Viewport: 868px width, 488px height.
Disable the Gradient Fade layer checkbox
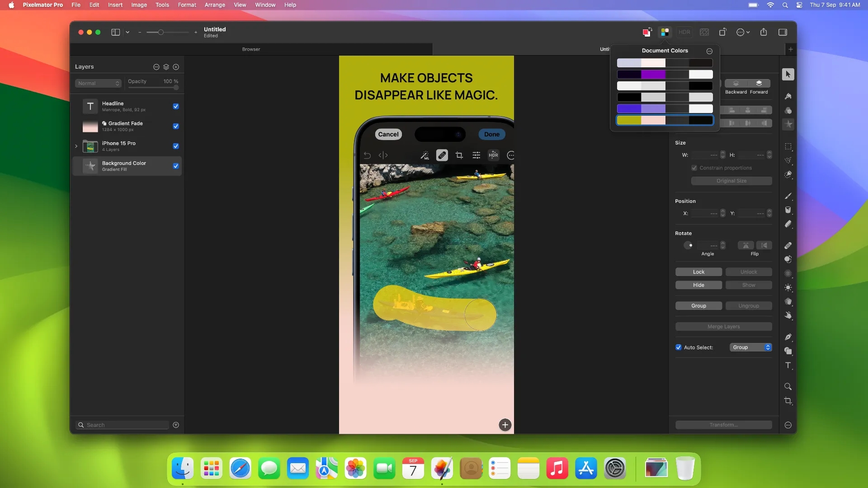point(176,127)
